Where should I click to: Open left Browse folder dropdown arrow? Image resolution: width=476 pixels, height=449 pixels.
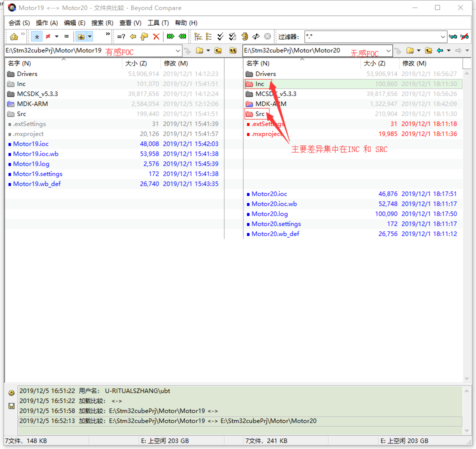(208, 50)
